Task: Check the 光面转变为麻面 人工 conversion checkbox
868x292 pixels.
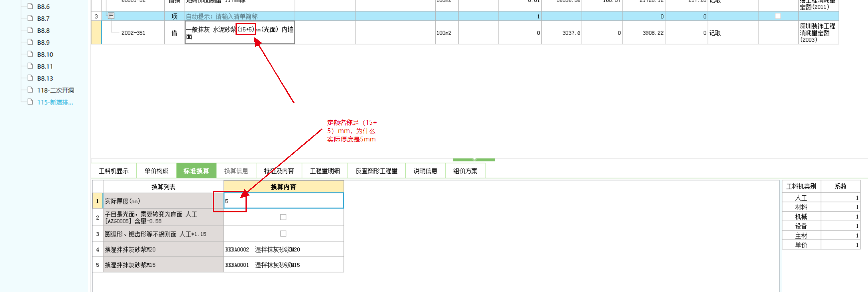Action: click(x=283, y=217)
